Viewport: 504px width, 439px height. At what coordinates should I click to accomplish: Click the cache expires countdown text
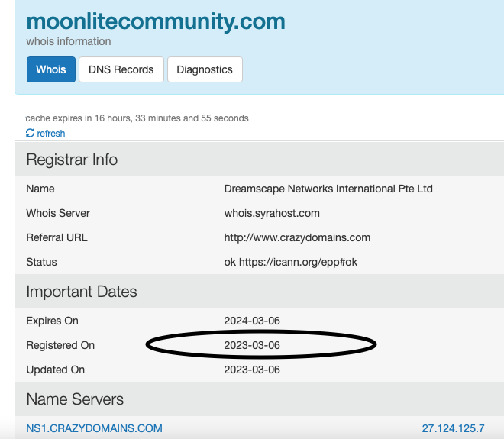point(137,118)
